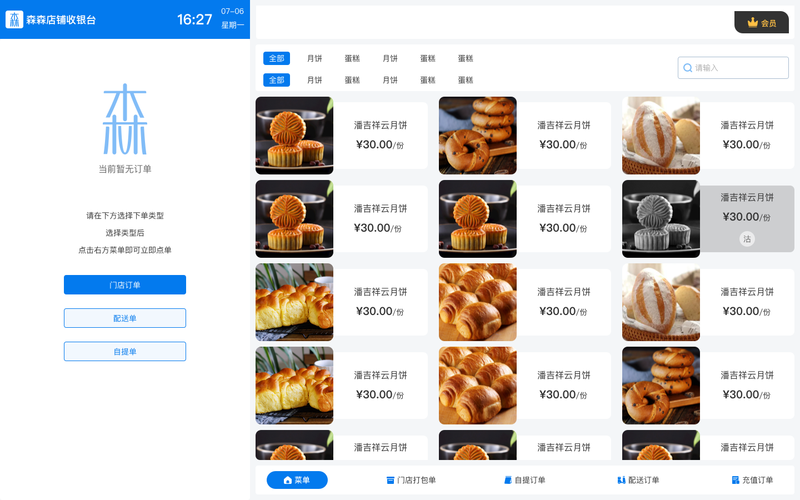Click the 07-06 date in the header
This screenshot has height=500, width=800.
pos(232,11)
